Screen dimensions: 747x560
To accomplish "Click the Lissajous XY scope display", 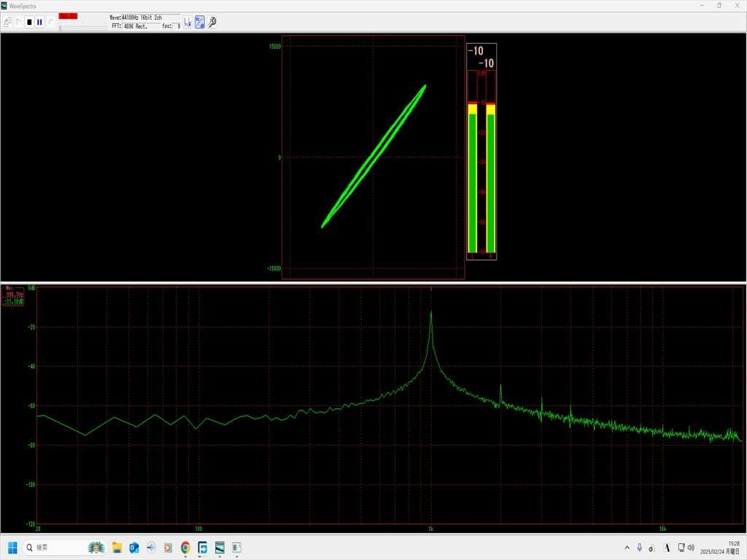I will (373, 157).
